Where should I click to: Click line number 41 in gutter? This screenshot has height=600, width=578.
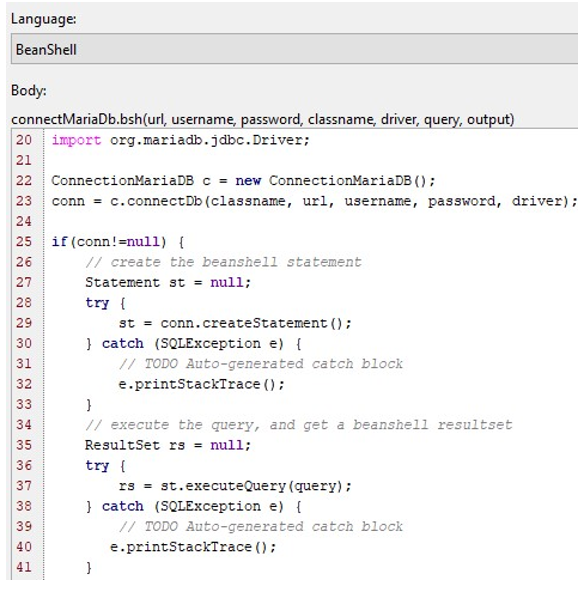pos(24,567)
